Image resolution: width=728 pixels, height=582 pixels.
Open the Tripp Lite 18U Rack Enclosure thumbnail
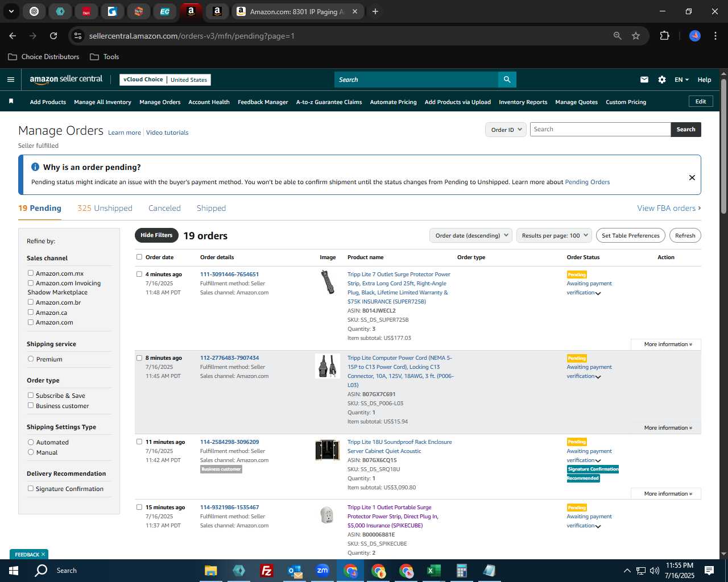pos(327,450)
